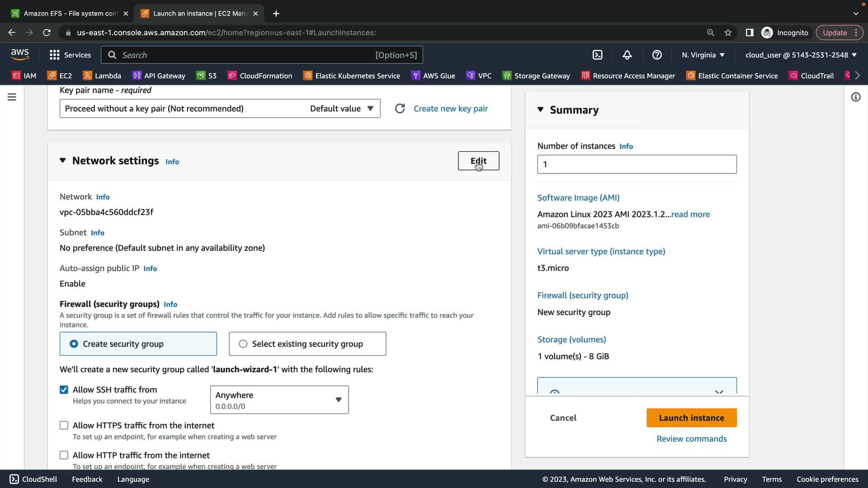Choose Select existing security group option
Image resolution: width=868 pixels, height=488 pixels.
click(x=243, y=344)
